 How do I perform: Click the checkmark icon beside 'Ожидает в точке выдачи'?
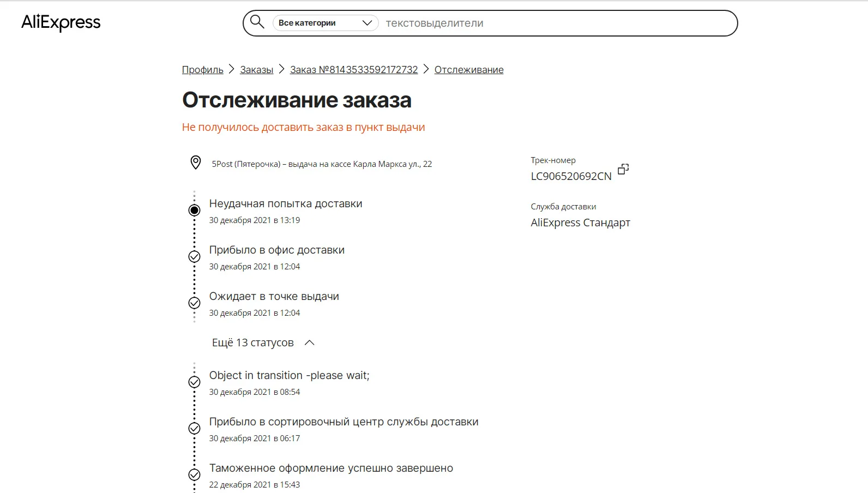[x=194, y=303]
